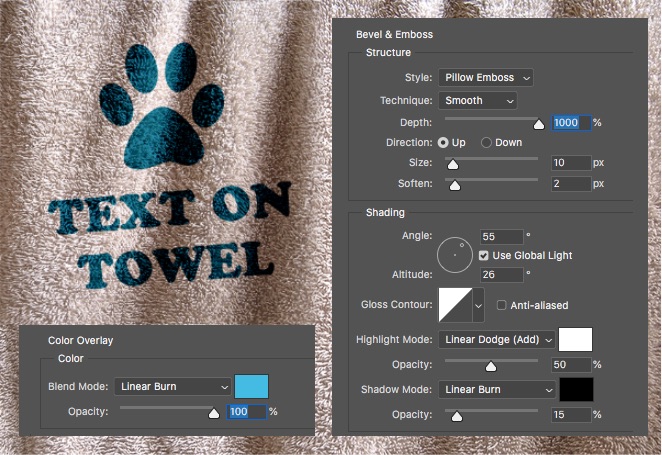Enable the Anti-aliased checkbox

point(502,304)
